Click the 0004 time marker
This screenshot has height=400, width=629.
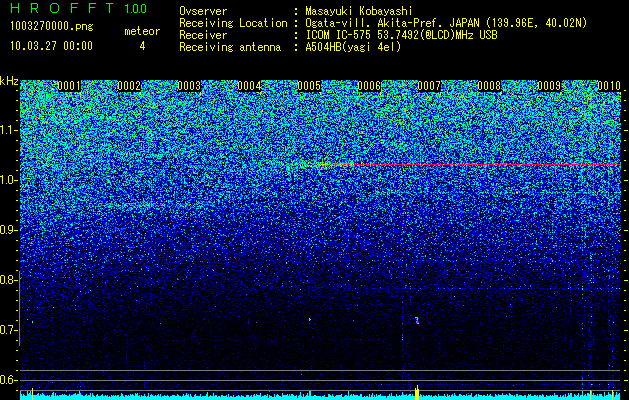[249, 86]
